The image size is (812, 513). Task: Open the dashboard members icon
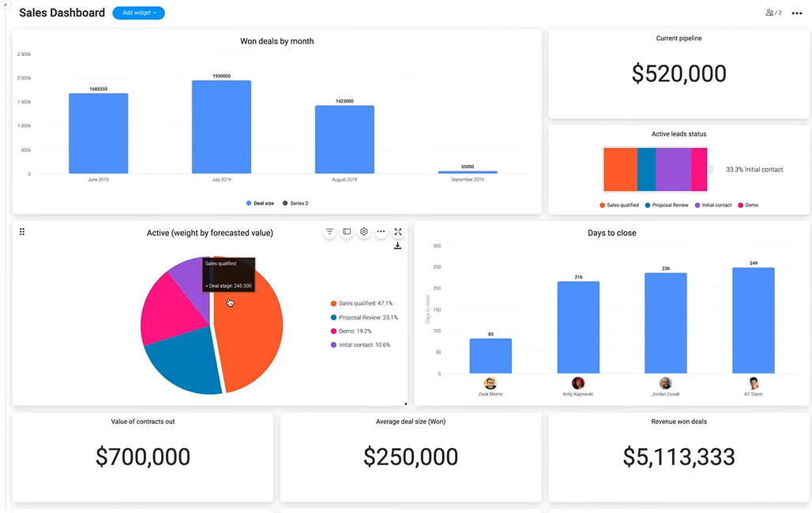coord(773,13)
